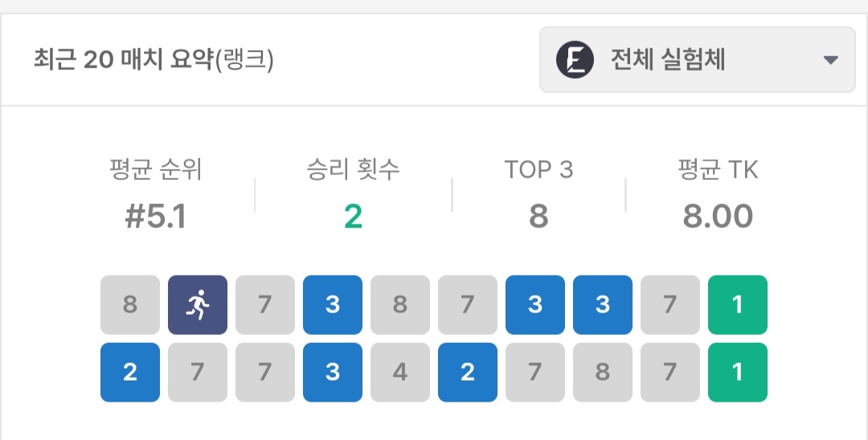The image size is (868, 440).
Task: Open blue rank 2 tile starting bottom row
Action: pyautogui.click(x=130, y=373)
